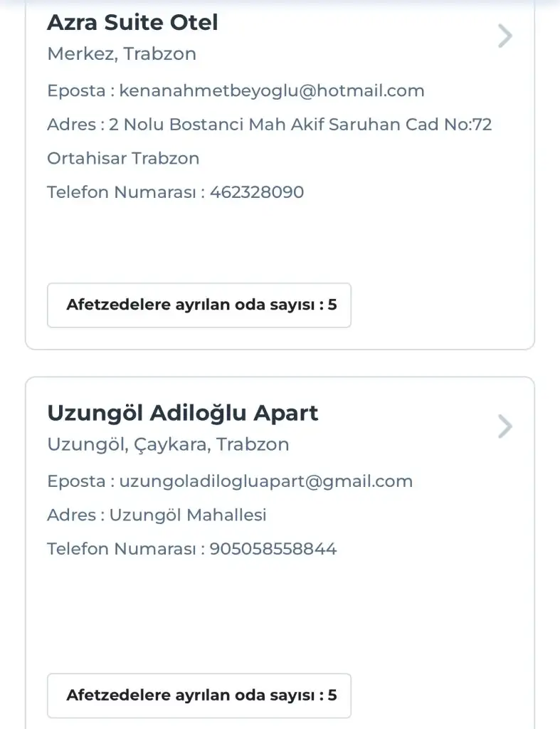Tap Telefon Numarası label in Uzungöl card
The image size is (560, 729).
click(121, 549)
